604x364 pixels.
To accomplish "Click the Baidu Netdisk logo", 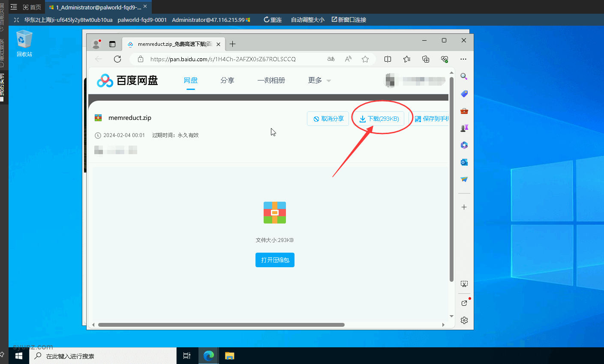I will pyautogui.click(x=127, y=81).
